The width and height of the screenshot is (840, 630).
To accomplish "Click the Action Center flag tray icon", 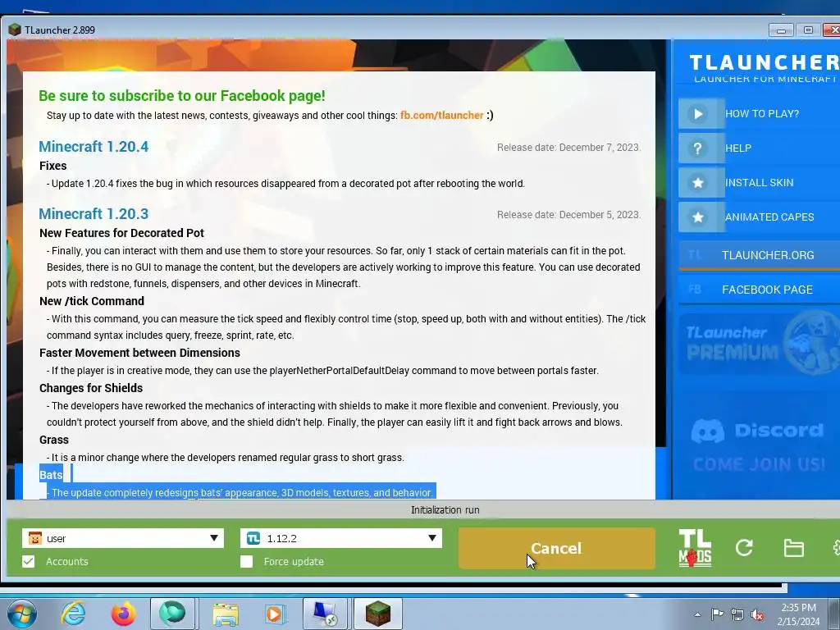I will click(x=717, y=614).
